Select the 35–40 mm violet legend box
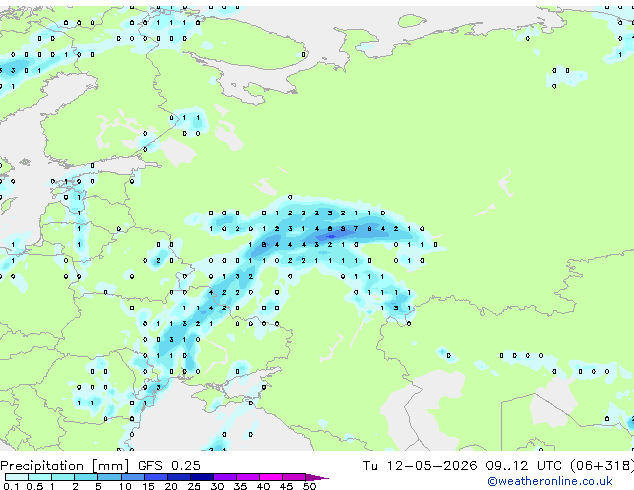 (x=247, y=477)
